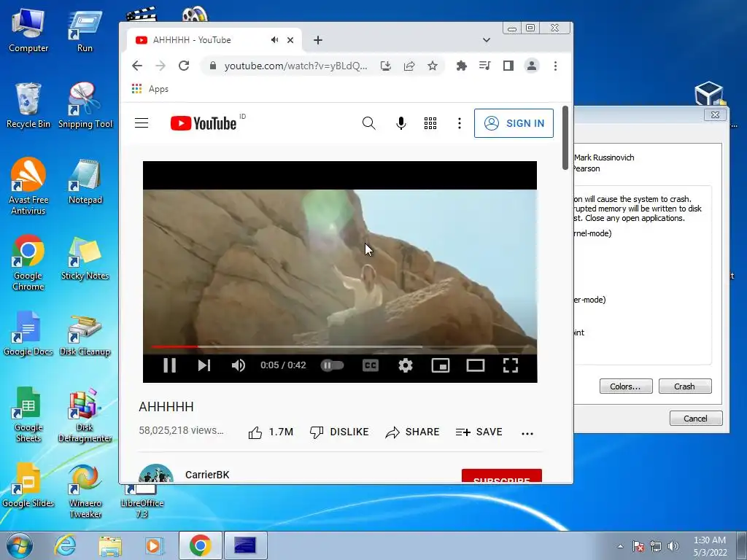The height and width of the screenshot is (560, 747).
Task: Click Crash button in background dialog
Action: point(685,386)
